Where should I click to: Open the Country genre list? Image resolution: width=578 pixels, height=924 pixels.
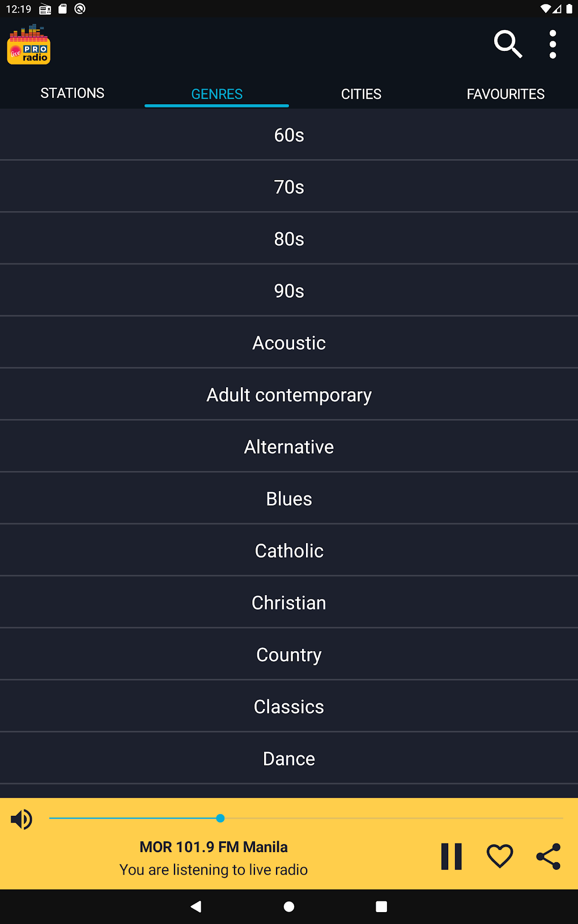click(x=289, y=655)
